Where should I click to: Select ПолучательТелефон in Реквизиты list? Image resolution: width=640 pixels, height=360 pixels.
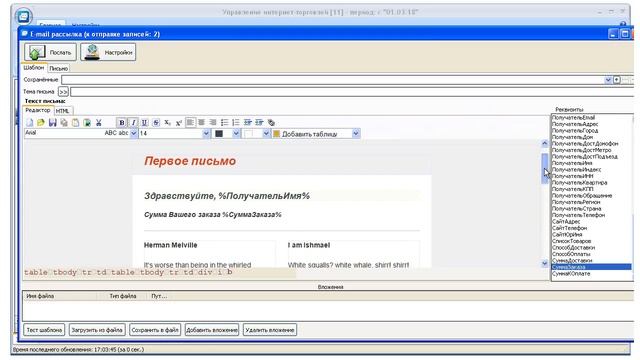pyautogui.click(x=578, y=215)
